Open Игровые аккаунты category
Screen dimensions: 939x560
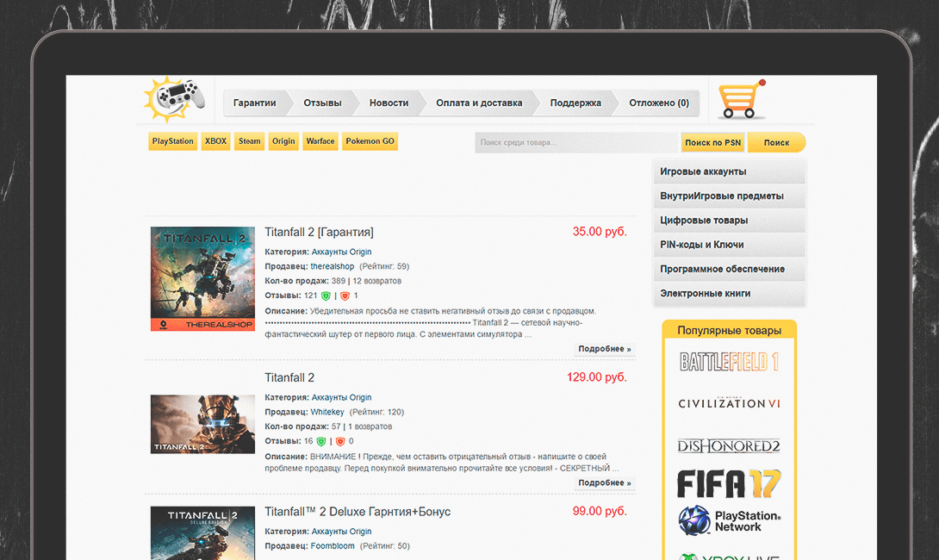pos(729,171)
